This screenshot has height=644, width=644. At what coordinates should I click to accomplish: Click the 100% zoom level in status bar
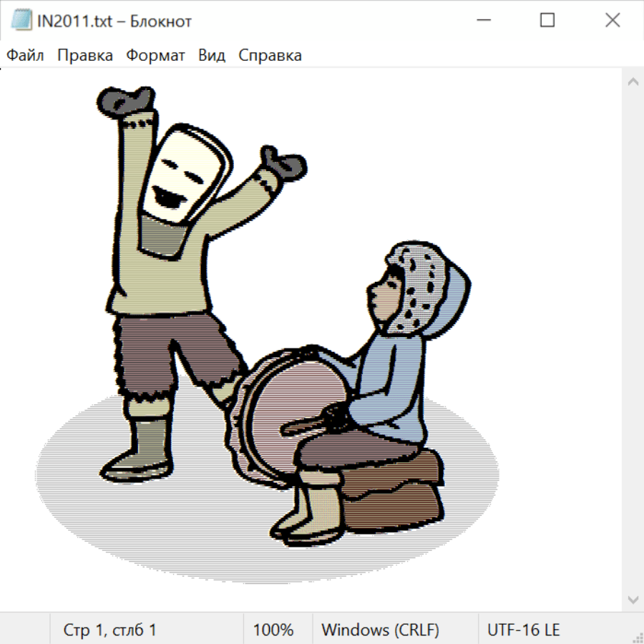coord(273,630)
